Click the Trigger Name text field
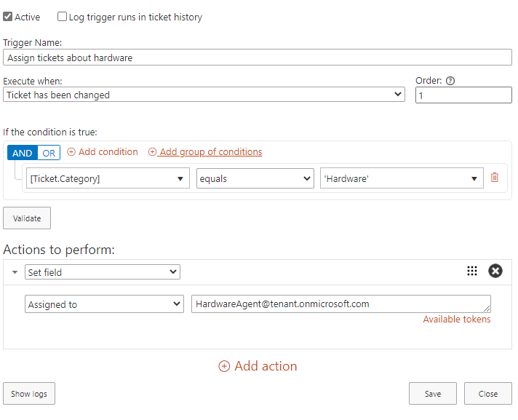Screen dimensions: 518x420 [x=258, y=58]
